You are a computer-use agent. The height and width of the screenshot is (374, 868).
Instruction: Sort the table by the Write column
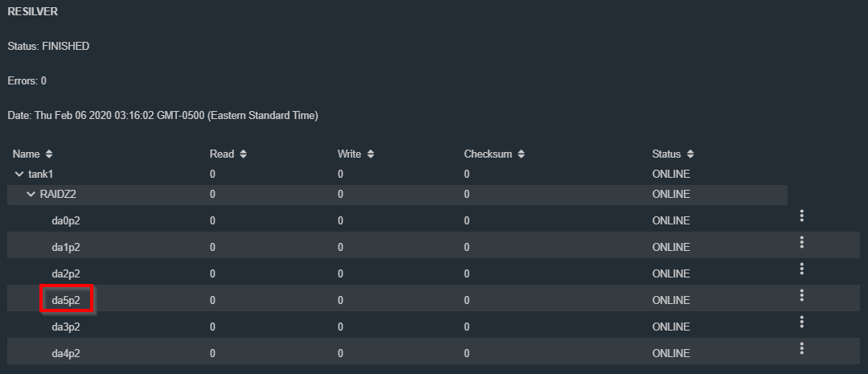370,154
